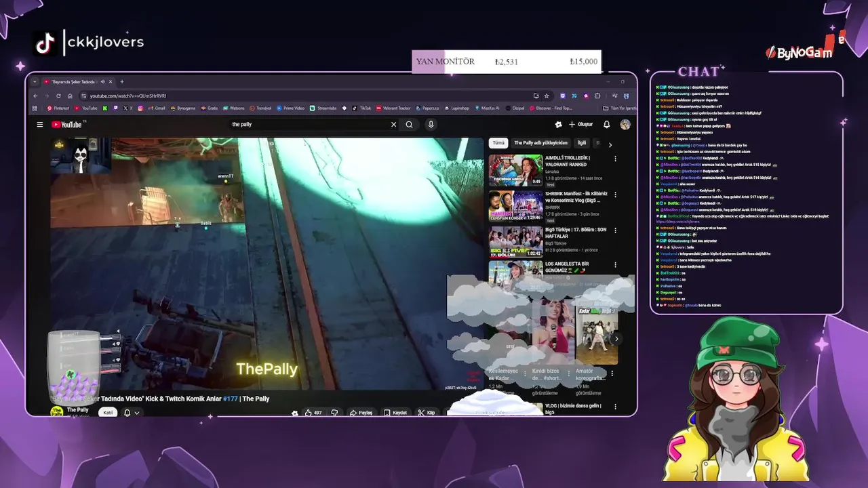Image resolution: width=868 pixels, height=488 pixels.
Task: Open the SHRBRK Manifest video thumbnail
Action: click(515, 206)
